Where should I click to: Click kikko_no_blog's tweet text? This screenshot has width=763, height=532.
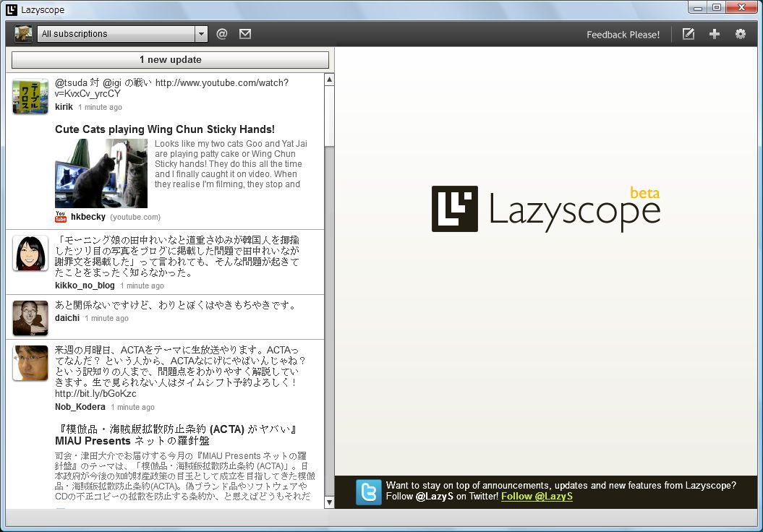click(x=177, y=257)
